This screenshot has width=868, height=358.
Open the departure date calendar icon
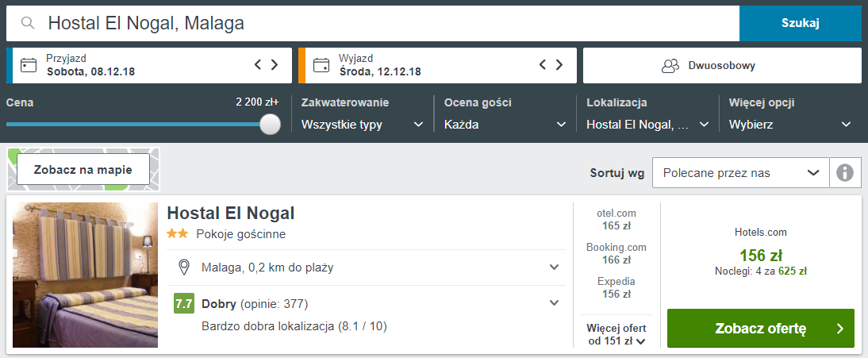tap(321, 65)
